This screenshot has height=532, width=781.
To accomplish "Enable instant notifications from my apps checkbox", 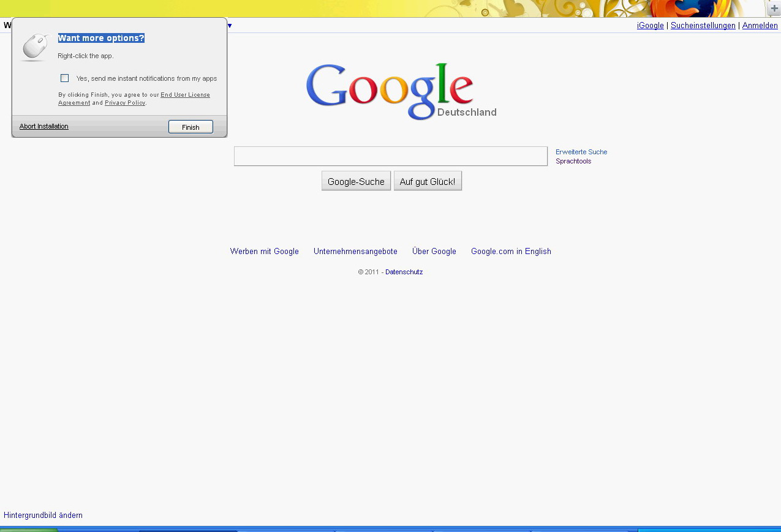I will 64,78.
